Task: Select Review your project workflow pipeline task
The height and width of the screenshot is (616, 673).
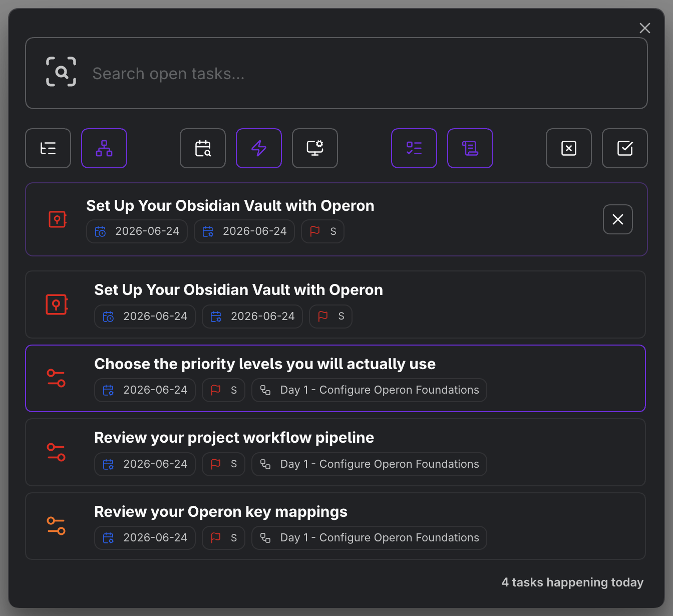Action: (234, 438)
